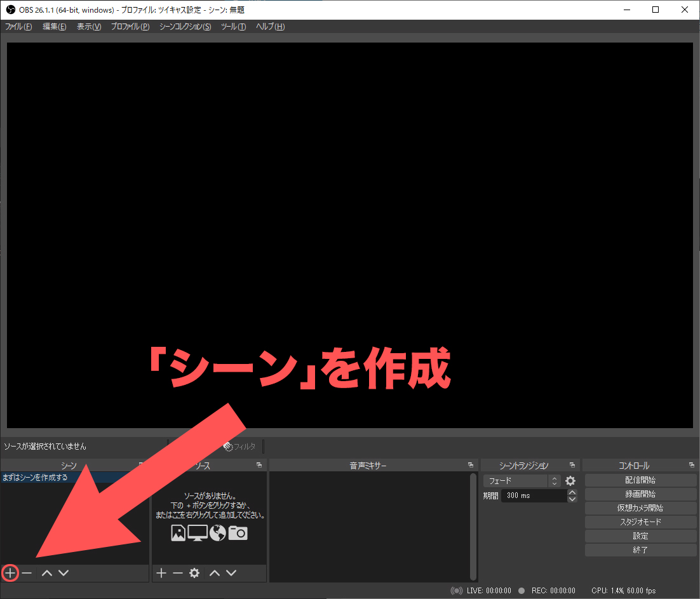
Task: Click the REC recording status dot
Action: point(521,591)
